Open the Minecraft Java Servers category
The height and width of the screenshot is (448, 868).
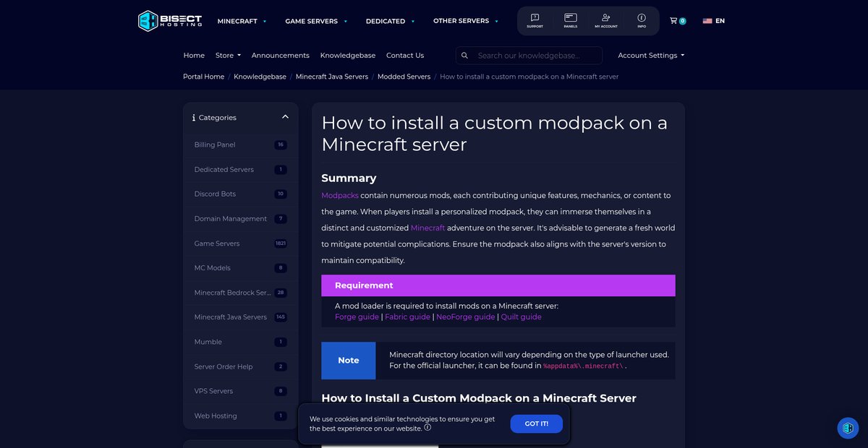click(241, 317)
